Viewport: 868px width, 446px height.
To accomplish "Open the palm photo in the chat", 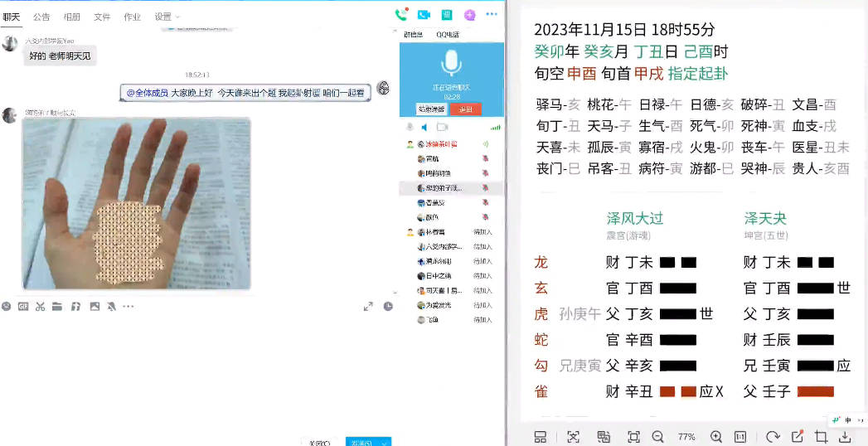I will [136, 203].
